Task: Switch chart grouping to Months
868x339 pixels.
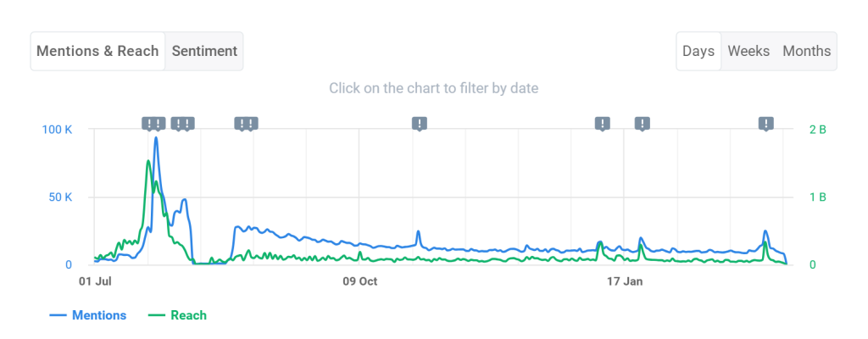Action: pyautogui.click(x=807, y=51)
